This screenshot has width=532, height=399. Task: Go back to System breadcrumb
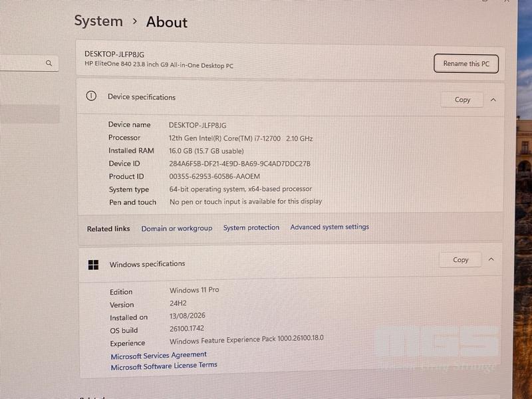point(98,21)
